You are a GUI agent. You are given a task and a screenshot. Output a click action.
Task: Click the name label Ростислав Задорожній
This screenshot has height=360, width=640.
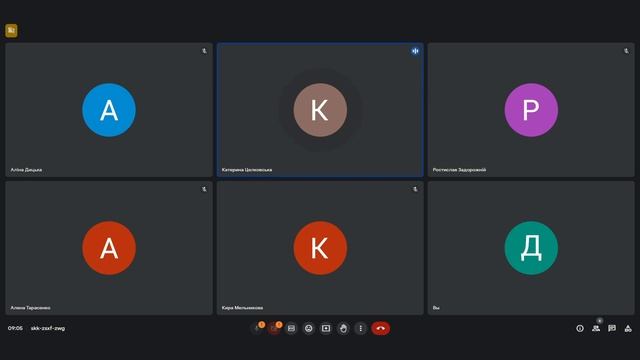[459, 170]
